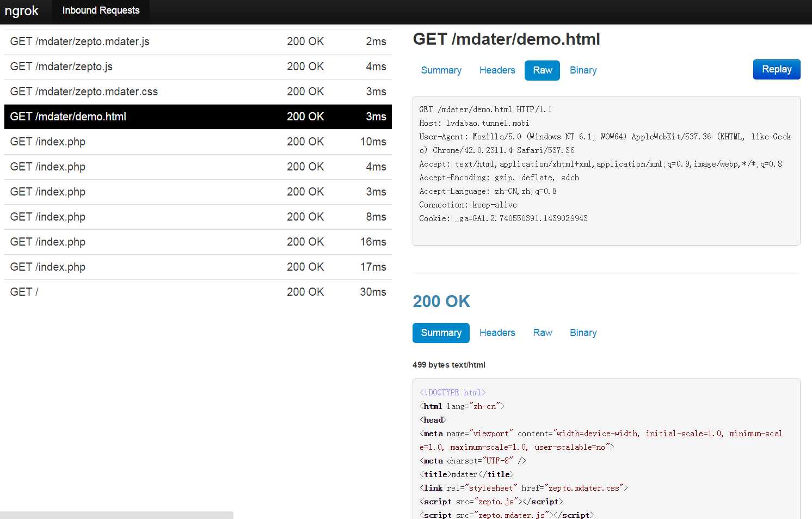This screenshot has height=519, width=812.
Task: Click 2ms duration of zepto.mdater.js request
Action: click(376, 41)
